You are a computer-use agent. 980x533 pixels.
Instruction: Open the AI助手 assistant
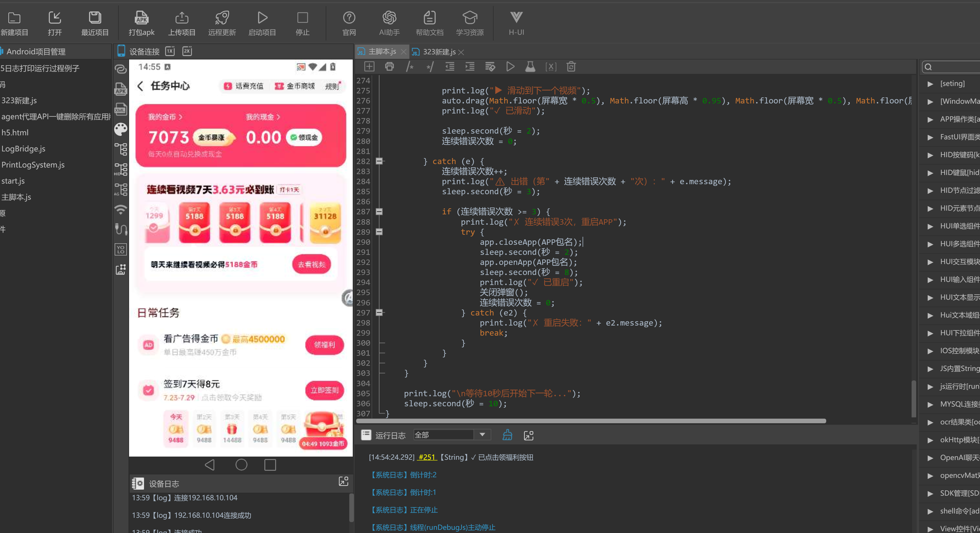tap(389, 23)
